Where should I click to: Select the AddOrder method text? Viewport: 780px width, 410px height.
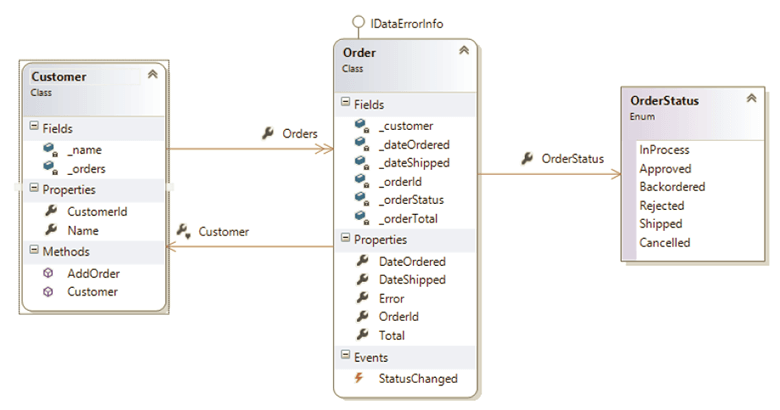[x=94, y=274]
